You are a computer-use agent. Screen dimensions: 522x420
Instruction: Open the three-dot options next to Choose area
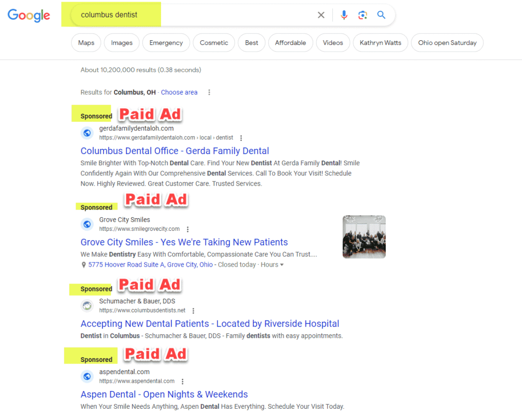209,92
